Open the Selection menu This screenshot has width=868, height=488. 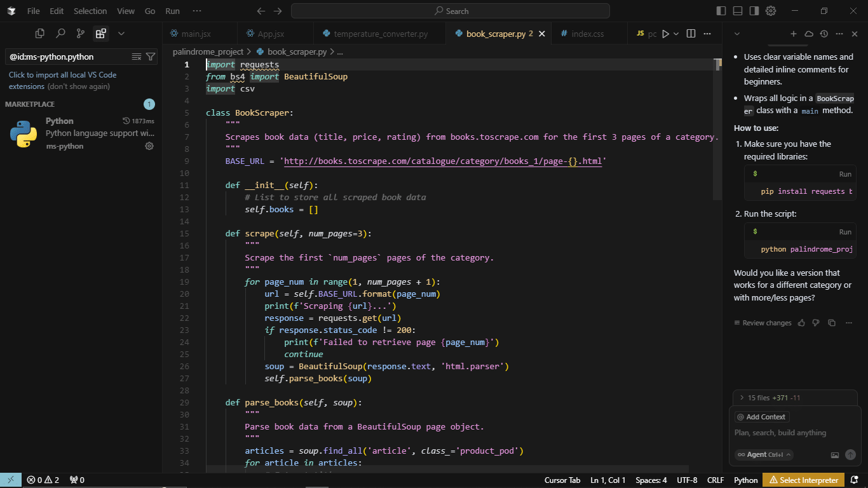[x=90, y=11]
